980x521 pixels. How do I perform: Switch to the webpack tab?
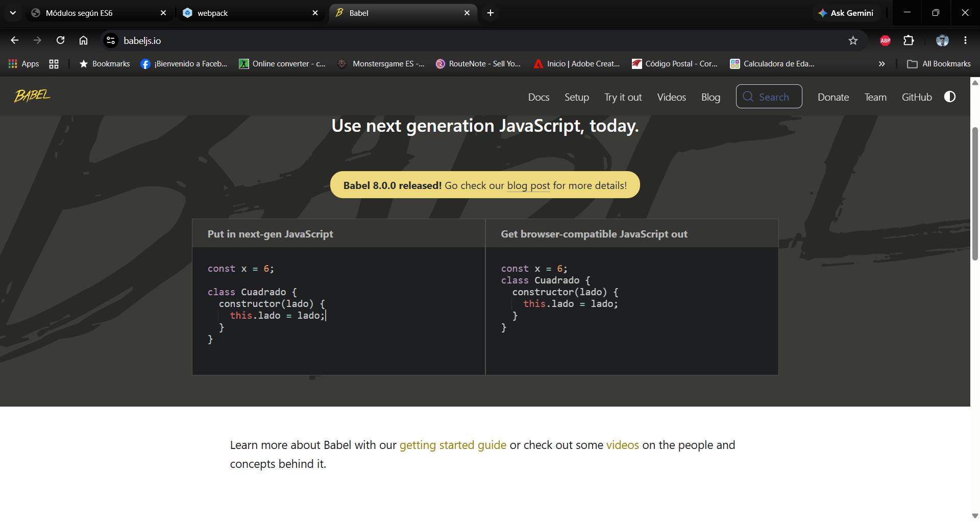point(250,13)
